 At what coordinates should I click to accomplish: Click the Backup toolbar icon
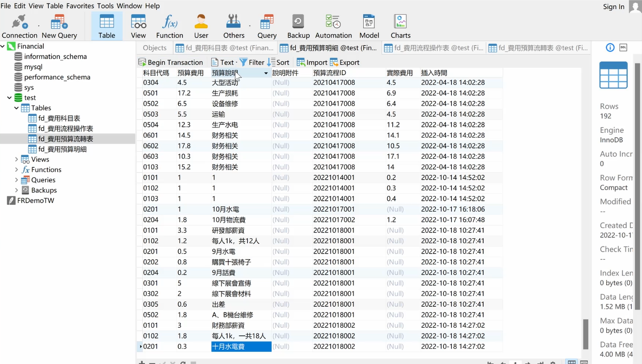(298, 26)
